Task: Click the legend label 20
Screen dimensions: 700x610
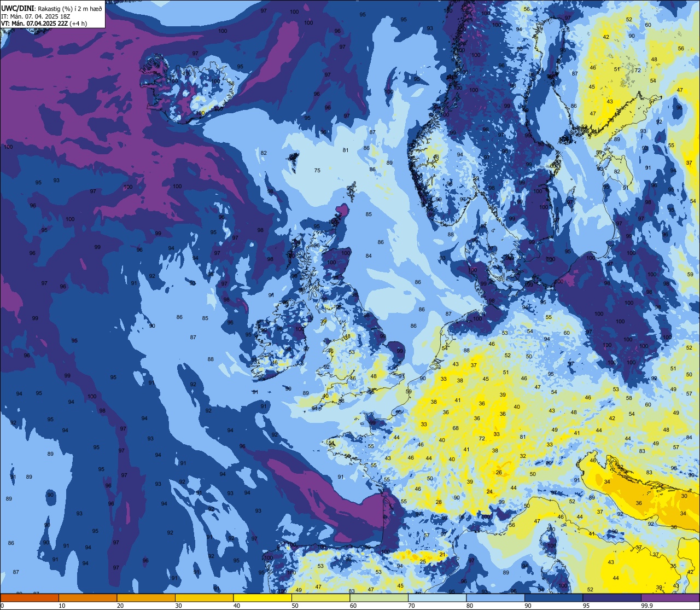Action: (x=120, y=606)
